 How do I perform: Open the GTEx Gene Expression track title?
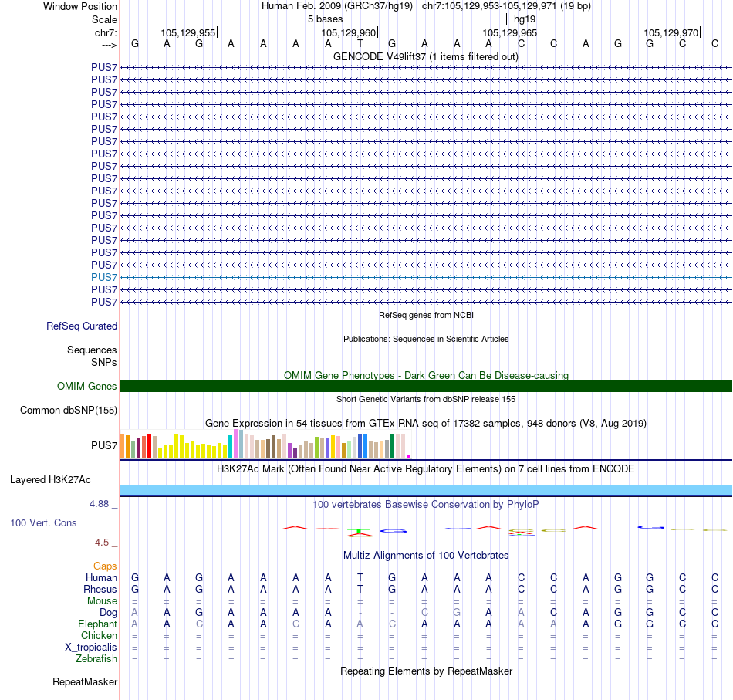point(426,423)
